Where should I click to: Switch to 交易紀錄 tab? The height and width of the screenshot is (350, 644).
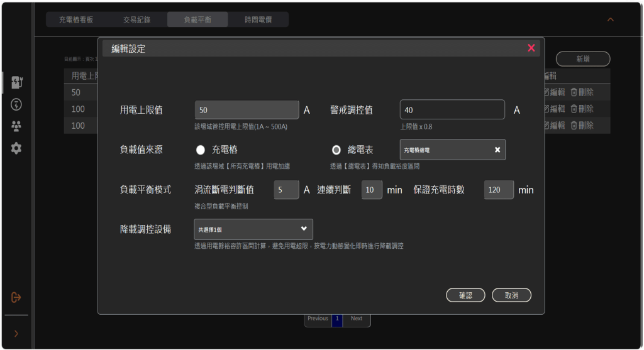coord(136,19)
